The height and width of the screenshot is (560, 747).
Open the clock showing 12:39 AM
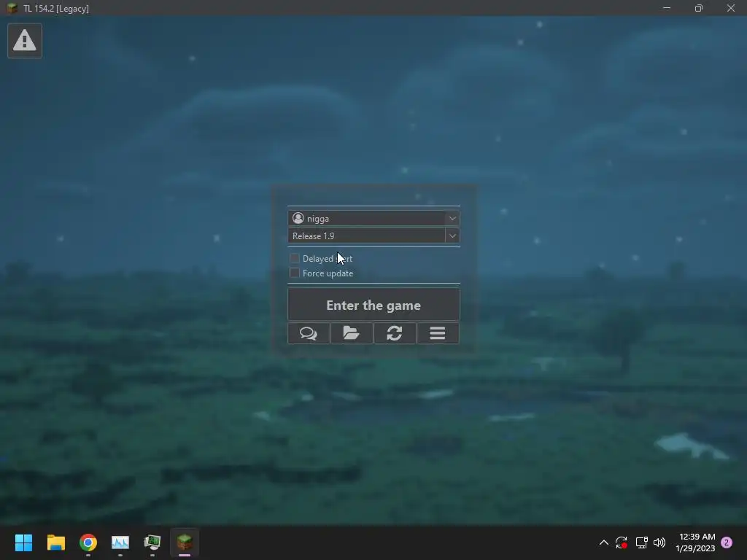coord(695,542)
